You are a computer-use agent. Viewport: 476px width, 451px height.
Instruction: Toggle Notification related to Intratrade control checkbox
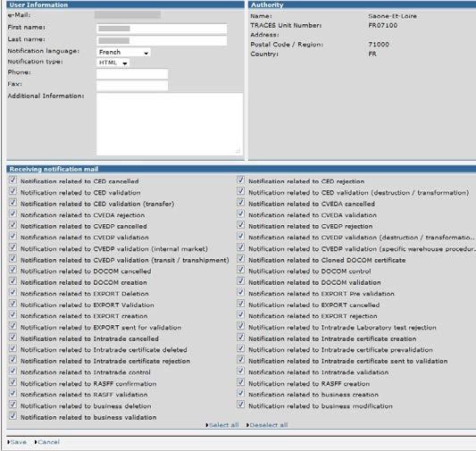point(13,371)
